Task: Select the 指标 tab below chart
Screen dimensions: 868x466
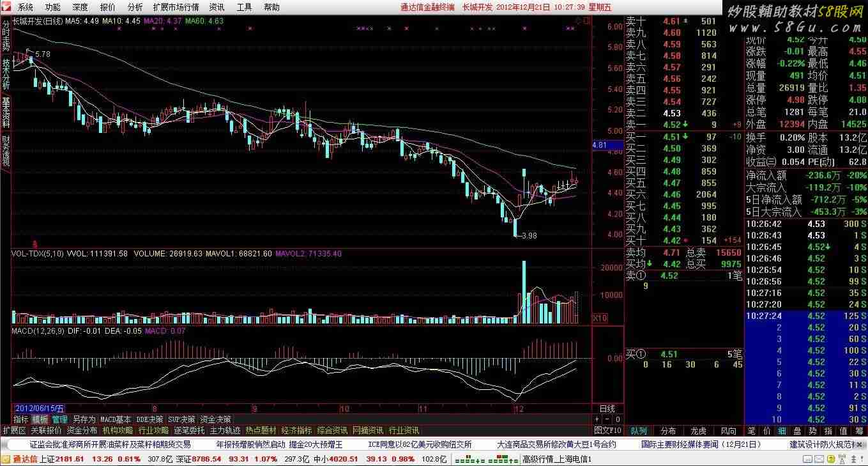Action: pyautogui.click(x=21, y=419)
